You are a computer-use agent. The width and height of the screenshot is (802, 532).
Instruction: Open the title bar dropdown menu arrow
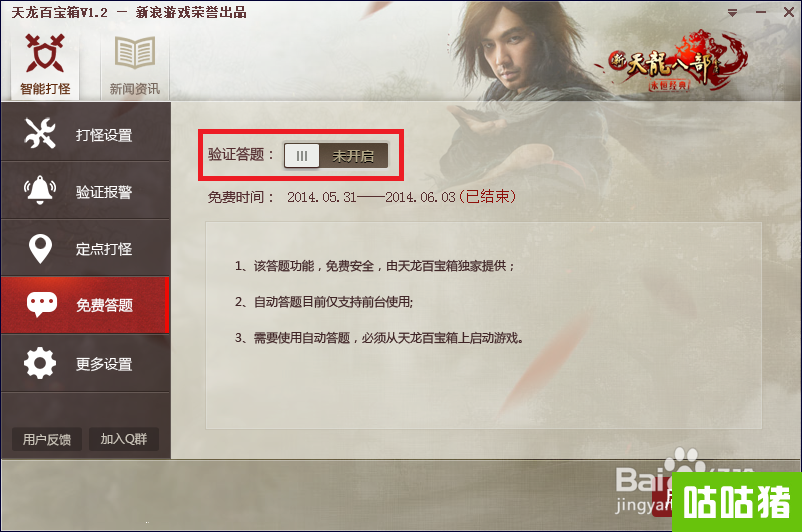(732, 12)
